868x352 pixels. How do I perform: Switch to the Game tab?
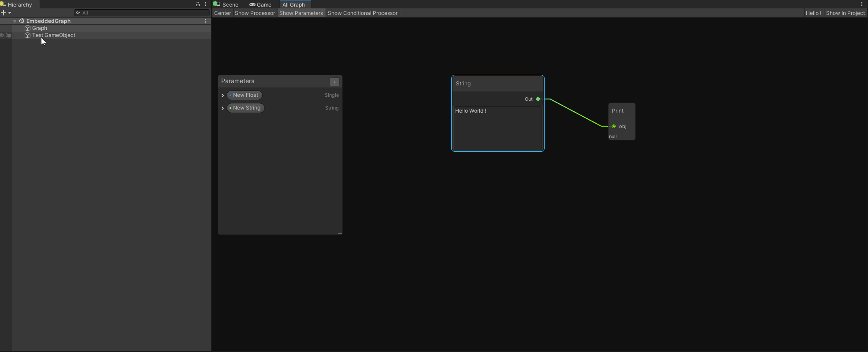click(x=260, y=4)
